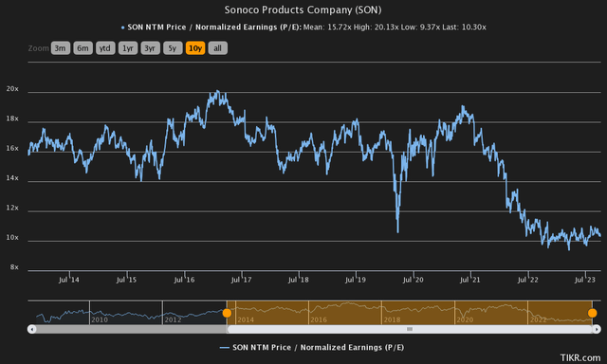Click the 2016 label in the navigator
This screenshot has height=364, width=607.
point(319,319)
